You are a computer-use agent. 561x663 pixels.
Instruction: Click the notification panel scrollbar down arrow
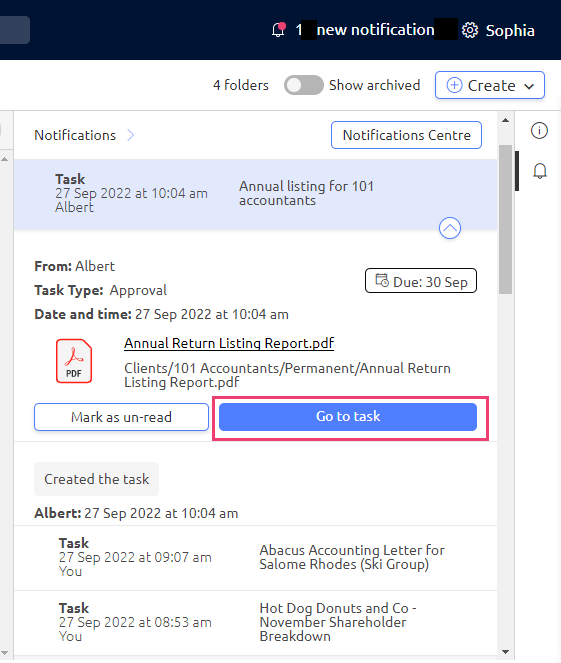click(505, 652)
